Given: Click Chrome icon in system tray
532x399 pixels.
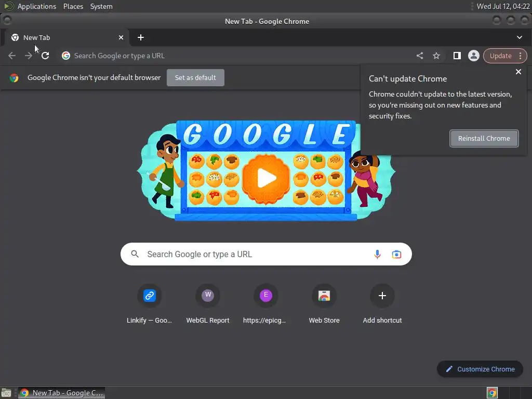Looking at the screenshot, I should [x=492, y=393].
